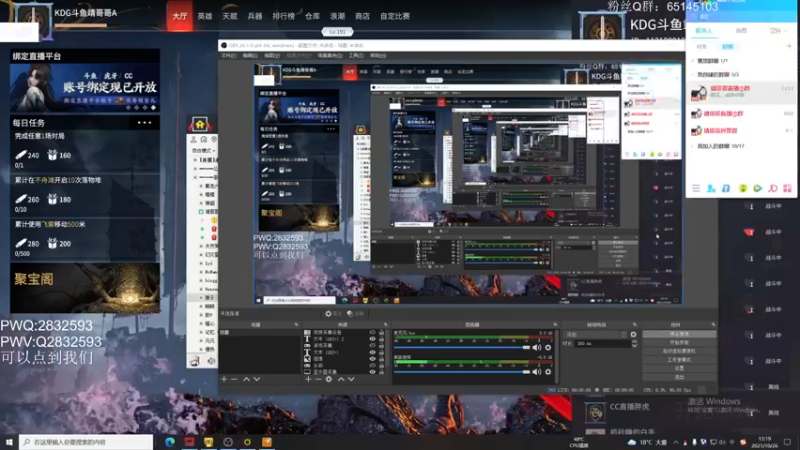Move selected source up in OBS
Viewport: 800px width, 450px height.
[x=341, y=379]
